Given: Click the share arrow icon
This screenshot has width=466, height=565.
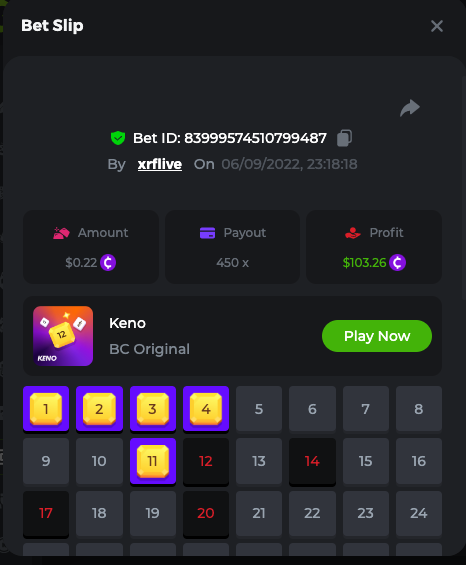Looking at the screenshot, I should (410, 108).
